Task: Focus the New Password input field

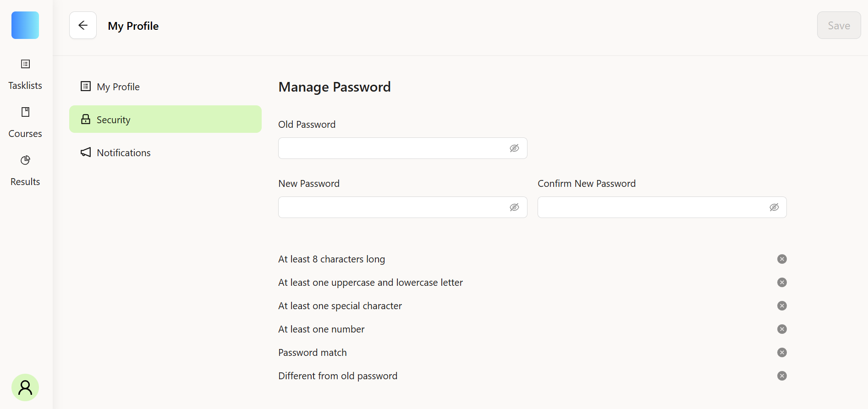Action: click(402, 207)
